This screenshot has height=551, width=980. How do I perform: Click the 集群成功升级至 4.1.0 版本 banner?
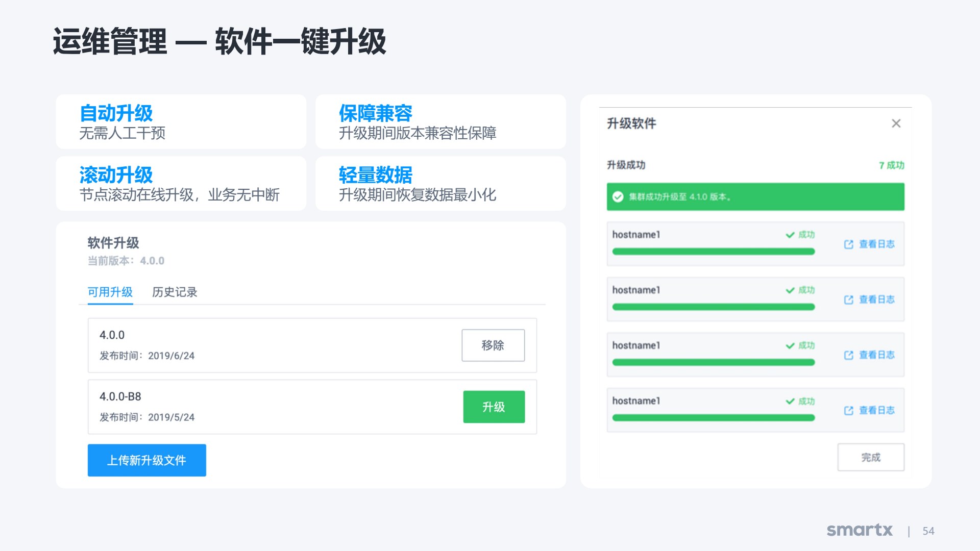[755, 197]
